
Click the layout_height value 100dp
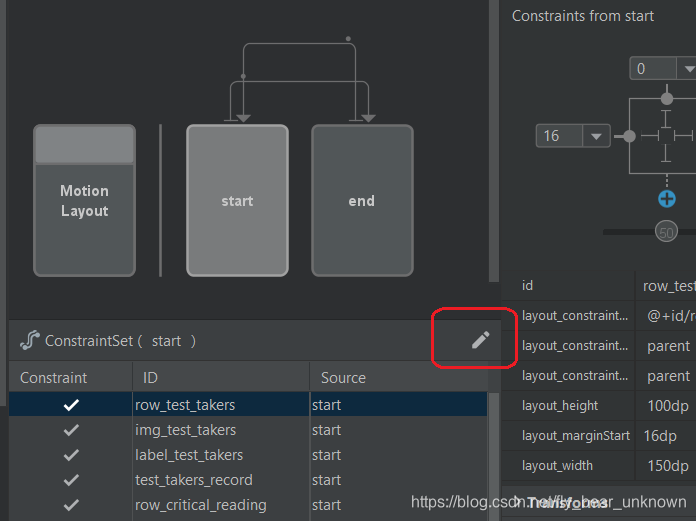click(x=668, y=406)
